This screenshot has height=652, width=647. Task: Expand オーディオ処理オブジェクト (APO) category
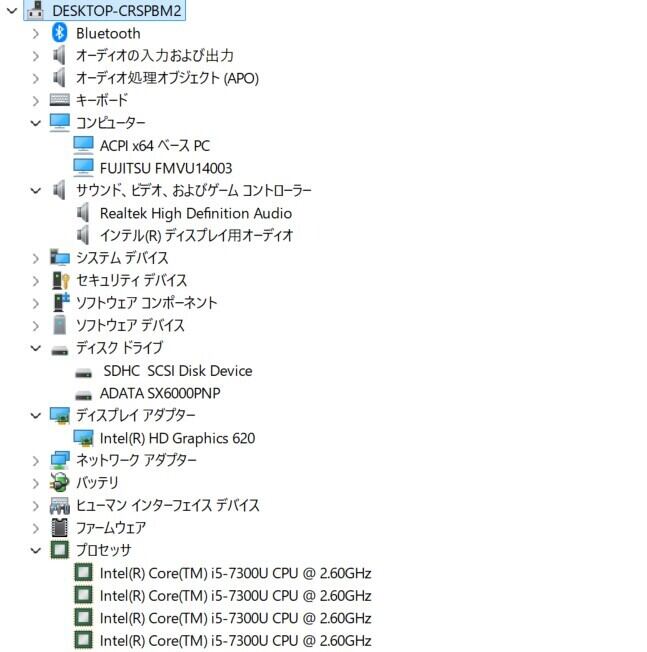coord(36,79)
